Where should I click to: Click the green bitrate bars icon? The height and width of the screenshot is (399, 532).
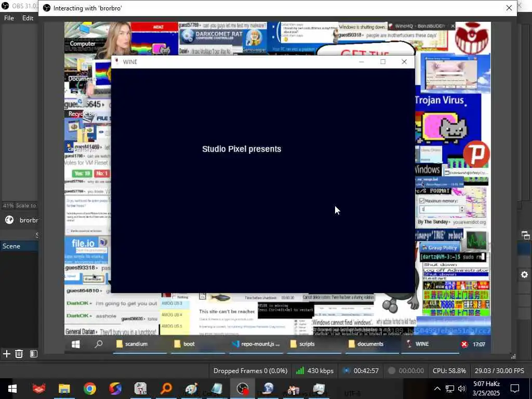[300, 371]
